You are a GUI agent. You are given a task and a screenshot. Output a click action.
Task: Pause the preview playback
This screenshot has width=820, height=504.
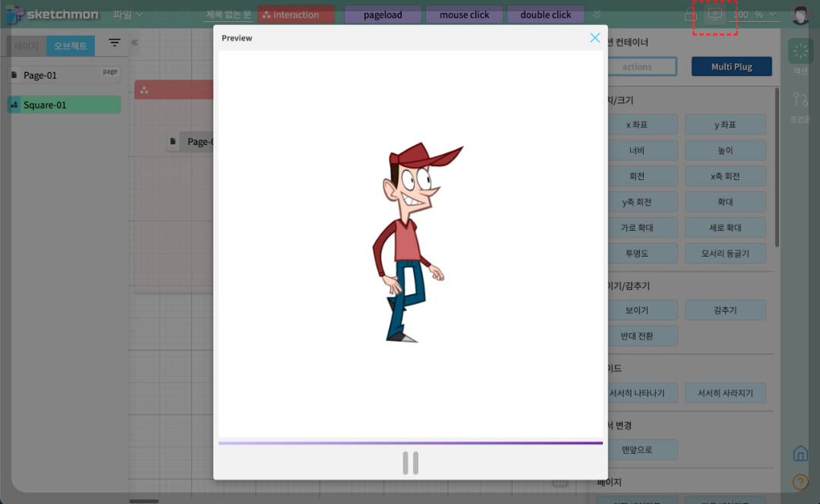pyautogui.click(x=411, y=463)
